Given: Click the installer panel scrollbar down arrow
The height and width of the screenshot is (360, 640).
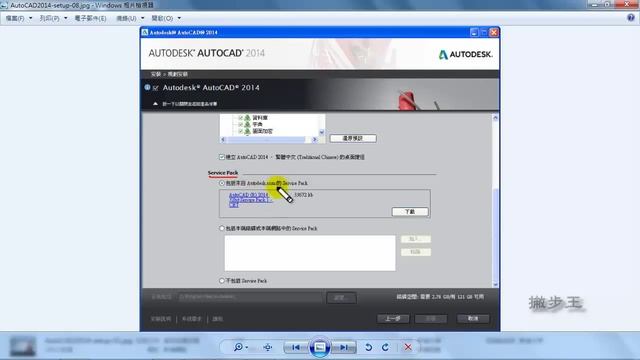Looking at the screenshot, I should click(495, 284).
